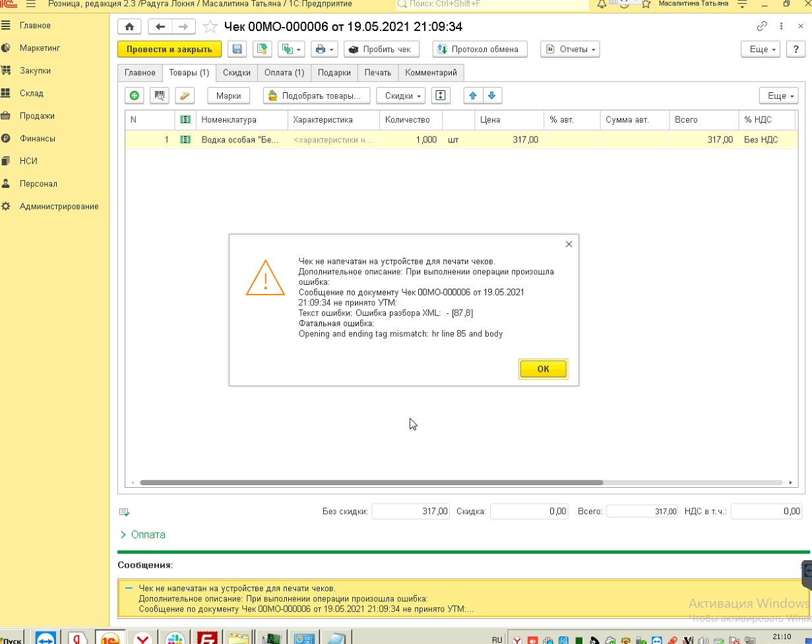Screen dimensions: 812x644
Task: Click the Протокол обмена button
Action: (480, 49)
